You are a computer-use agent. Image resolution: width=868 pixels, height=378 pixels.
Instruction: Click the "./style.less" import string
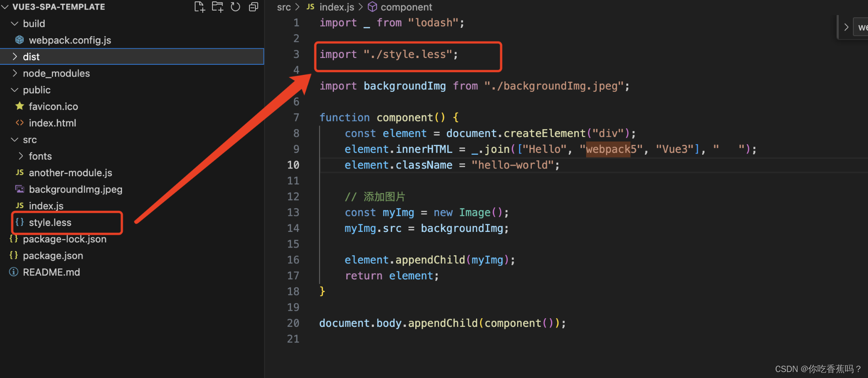coord(408,54)
